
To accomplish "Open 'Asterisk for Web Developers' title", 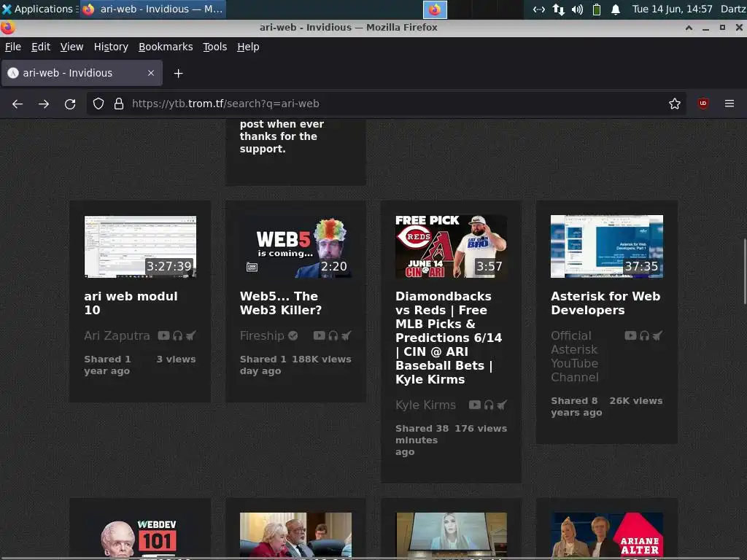I will point(605,303).
